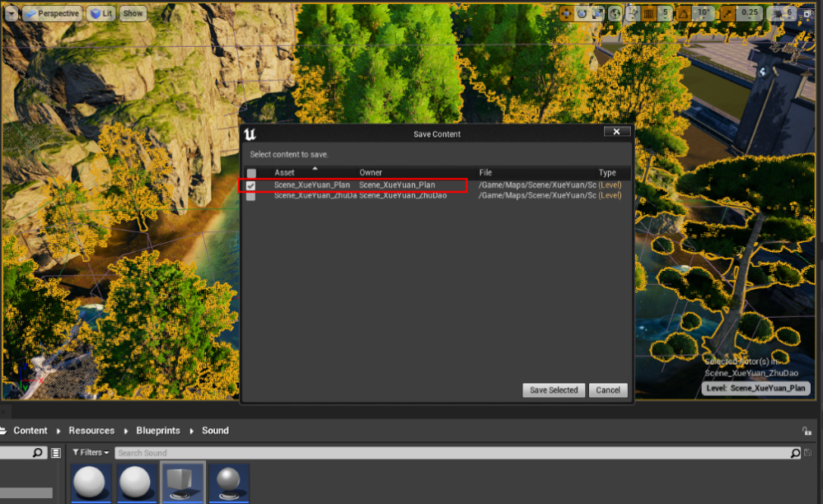Viewport: 823px width, 504px height.
Task: Open camera speed 6 dropdown
Action: click(783, 13)
